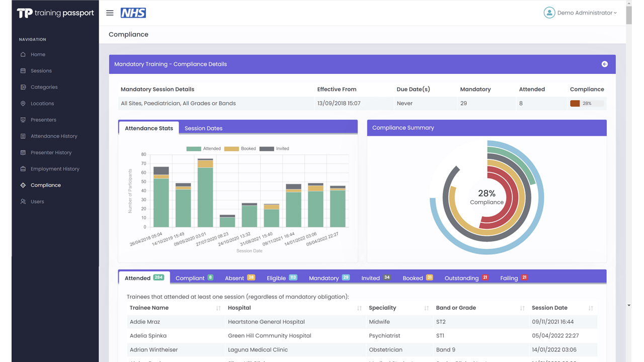Click the Adrian Wintheiser trainee name
Image resolution: width=644 pixels, height=362 pixels.
tap(153, 350)
